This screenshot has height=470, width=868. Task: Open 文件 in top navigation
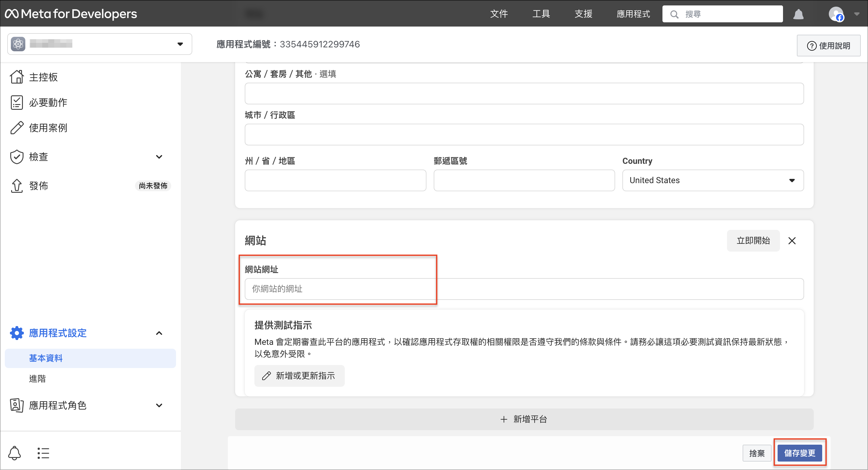point(499,14)
